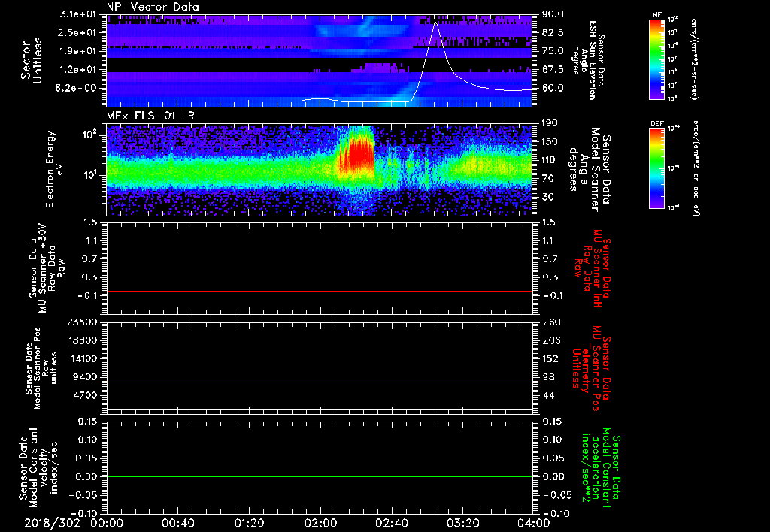Screen dimensions: 770x532
Task: Click the "10⁷" value on NF scale
Action: click(673, 86)
